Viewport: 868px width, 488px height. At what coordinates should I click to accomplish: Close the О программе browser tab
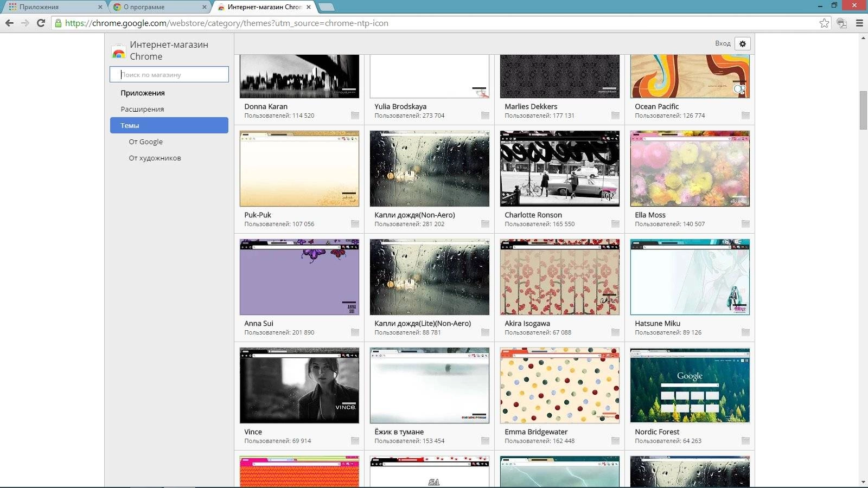[x=205, y=7]
